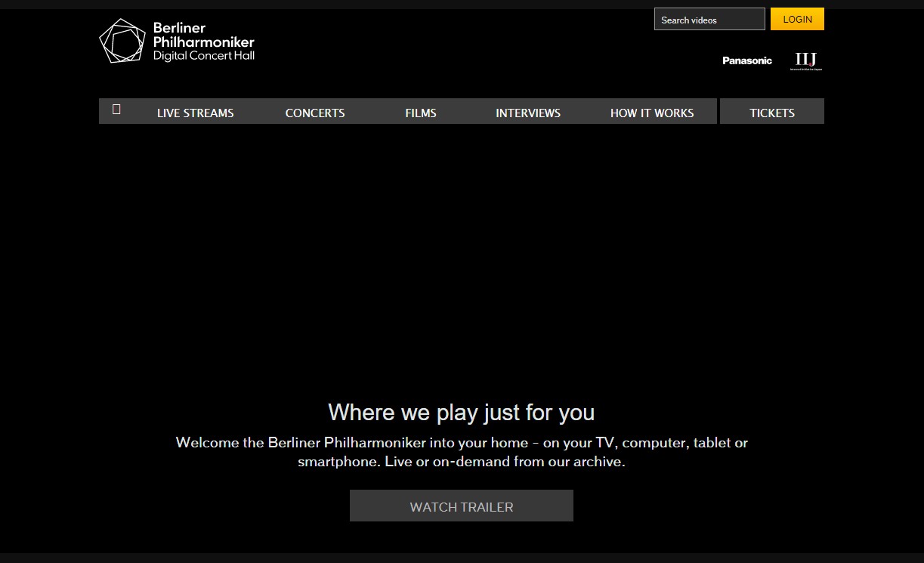Click the empty black hero video area

pyautogui.click(x=461, y=257)
